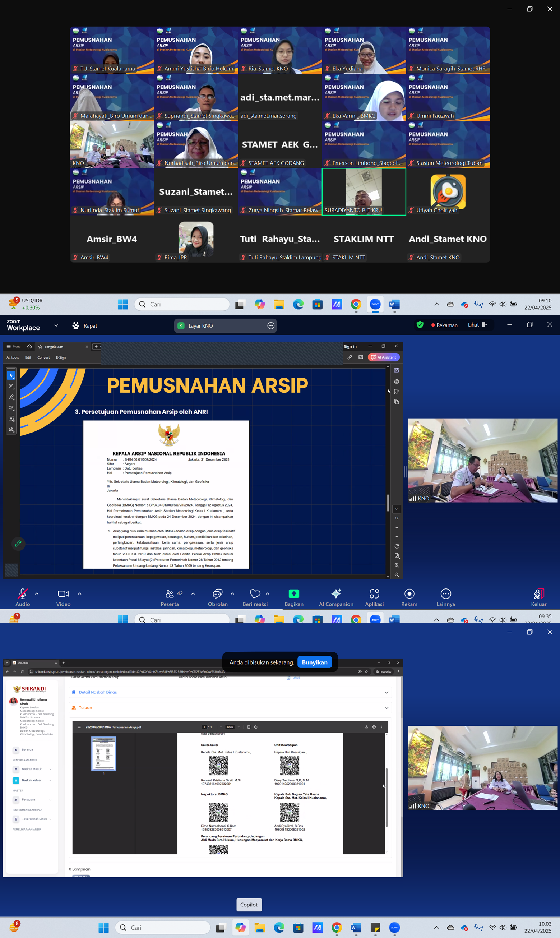Screen dimensions: 560x938
Task: Open Acrobat page thumbnails panel icon
Action: click(397, 402)
